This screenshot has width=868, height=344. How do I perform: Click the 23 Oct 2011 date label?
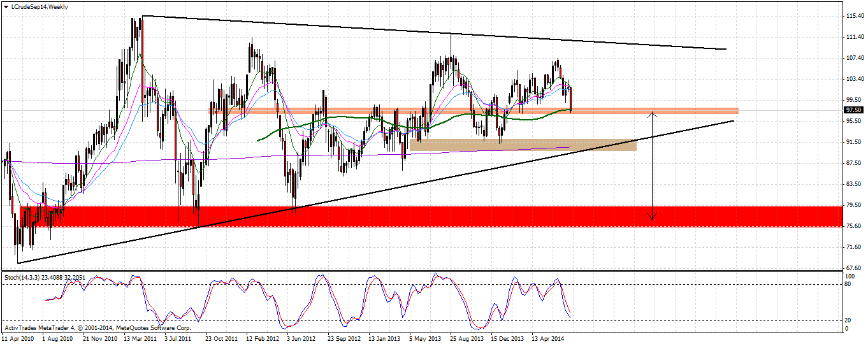click(221, 338)
